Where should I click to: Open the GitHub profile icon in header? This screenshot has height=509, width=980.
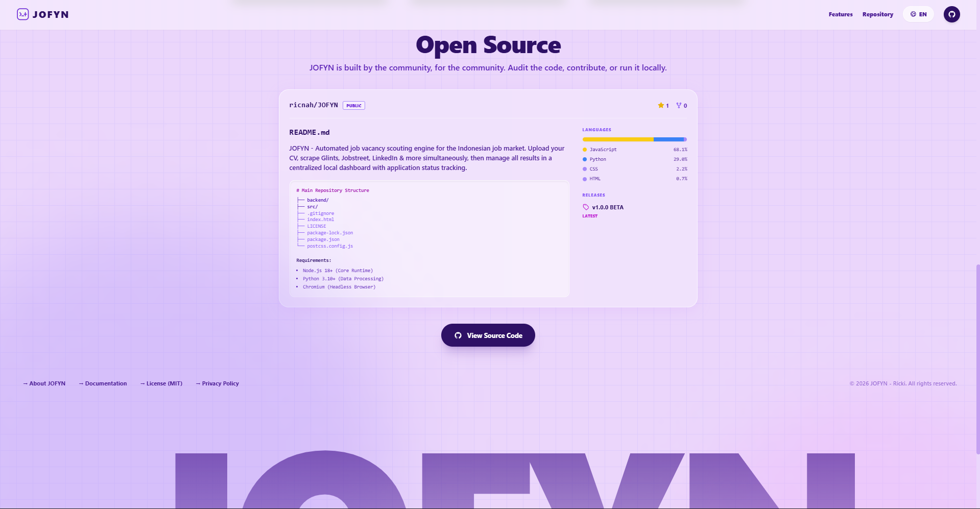tap(951, 14)
